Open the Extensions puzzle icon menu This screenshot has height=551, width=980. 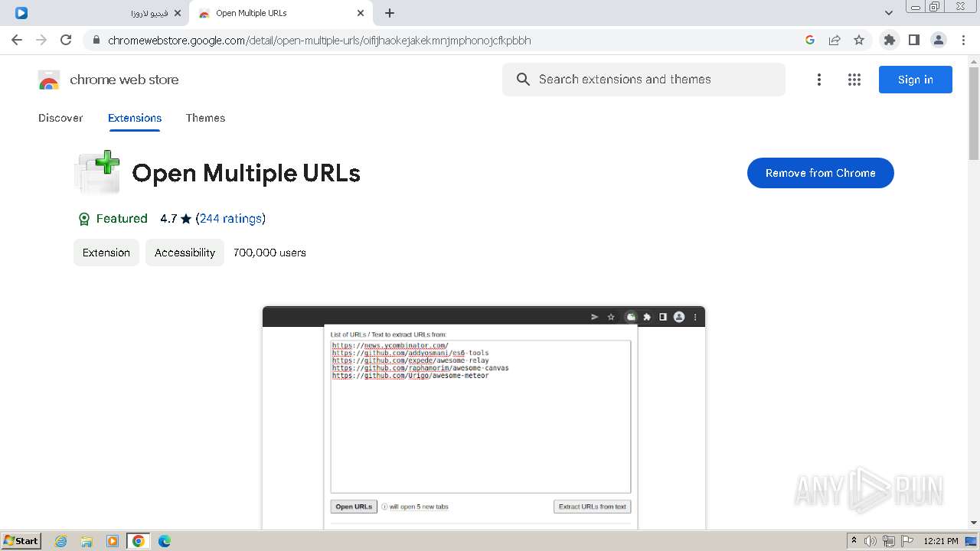coord(890,40)
